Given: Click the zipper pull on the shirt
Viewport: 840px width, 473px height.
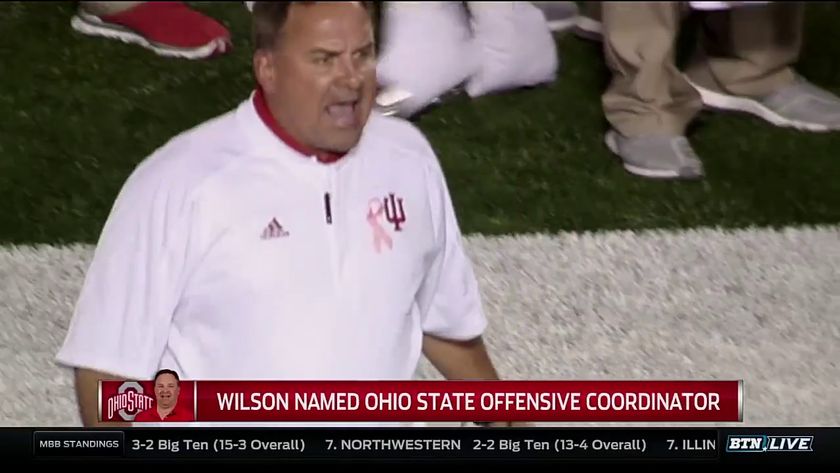Looking at the screenshot, I should click(x=328, y=208).
